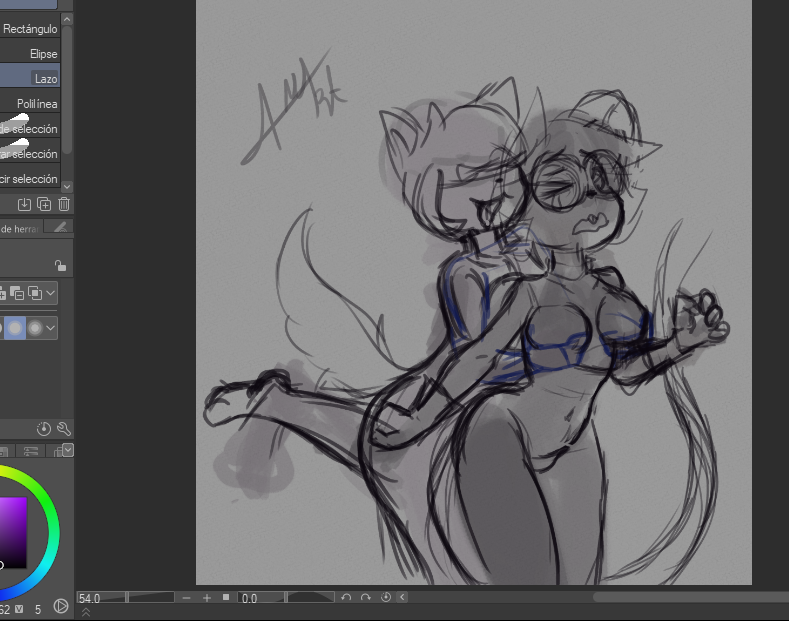
Task: Rotate canvas left icon
Action: click(x=346, y=597)
